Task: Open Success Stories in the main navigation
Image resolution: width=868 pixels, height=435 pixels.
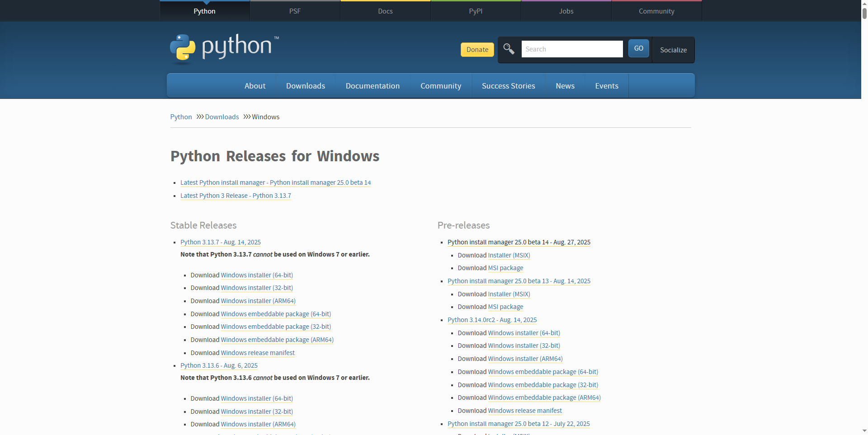Action: (508, 86)
